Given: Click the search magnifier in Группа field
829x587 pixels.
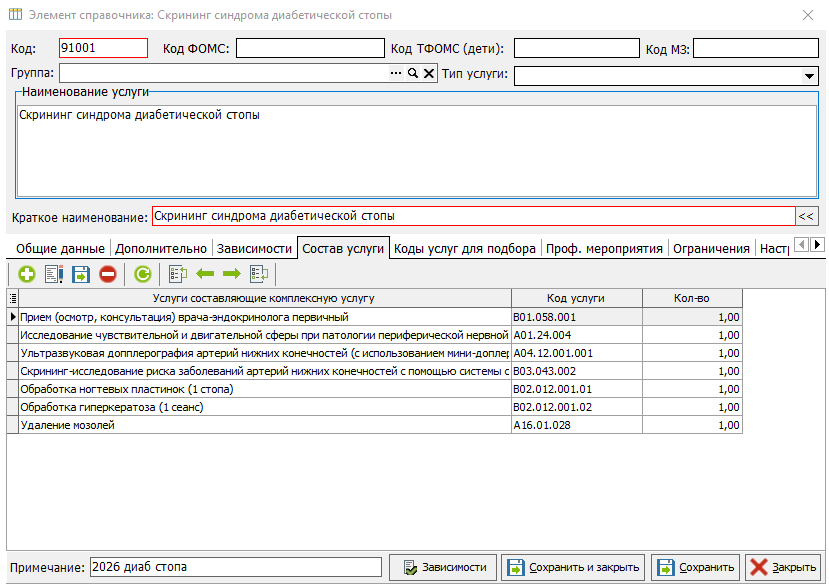Looking at the screenshot, I should click(412, 74).
